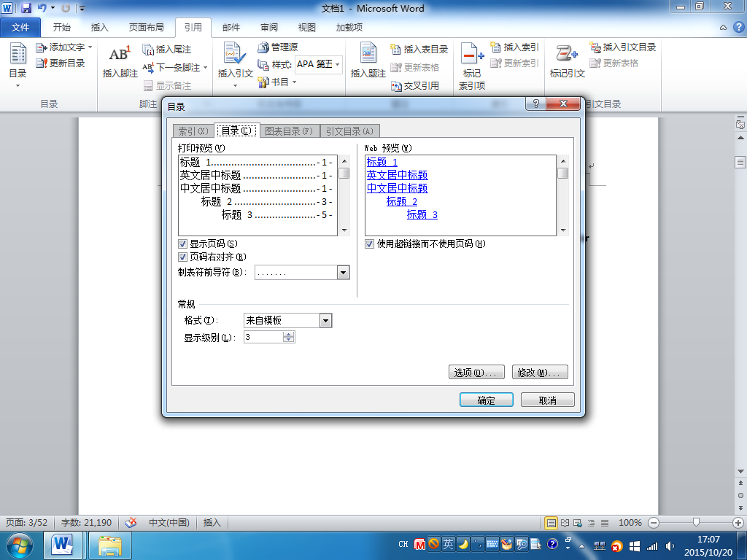
Task: Insert a footnote with 插入脚注
Action: click(x=120, y=62)
